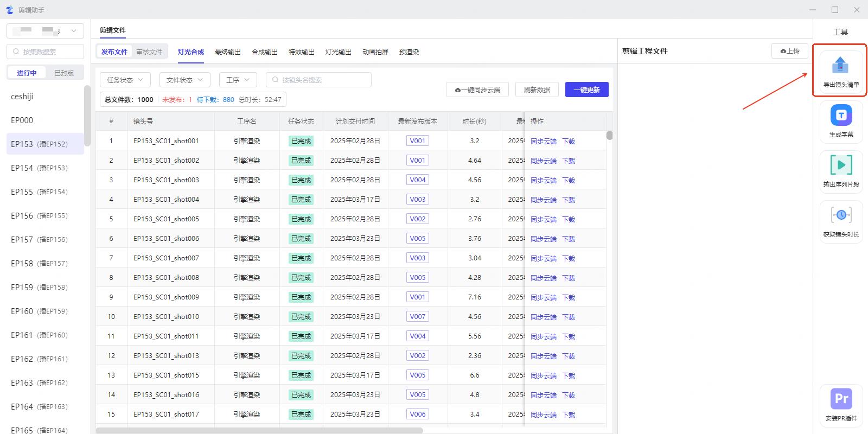
Task: Open the 动画拍屏 tab
Action: point(375,52)
